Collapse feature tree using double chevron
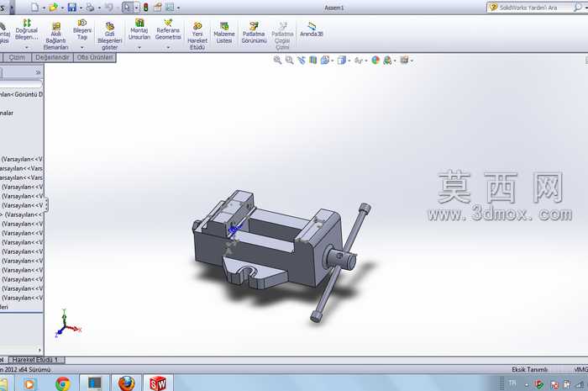588x391 pixels. click(38, 71)
